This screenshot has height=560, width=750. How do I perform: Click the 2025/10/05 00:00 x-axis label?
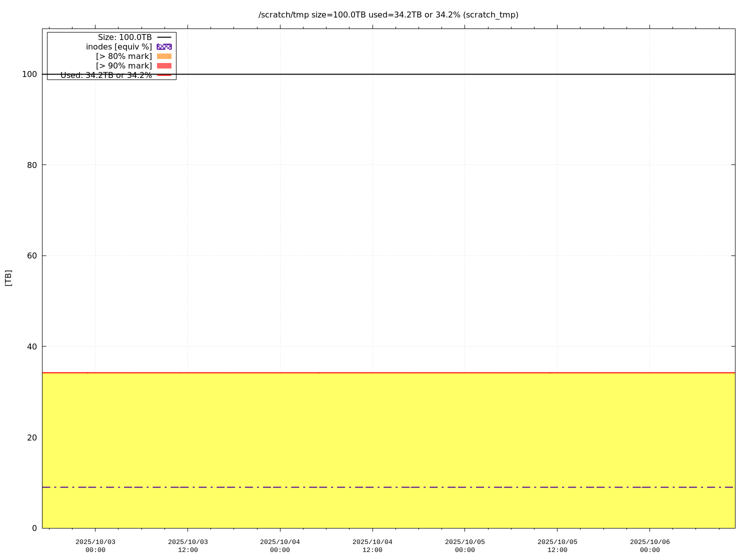tap(464, 545)
